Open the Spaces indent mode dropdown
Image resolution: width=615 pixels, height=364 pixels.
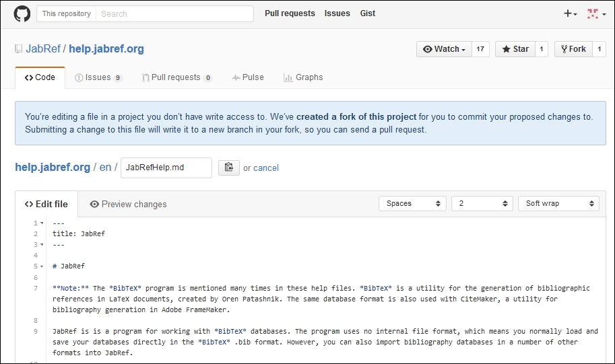[x=412, y=203]
